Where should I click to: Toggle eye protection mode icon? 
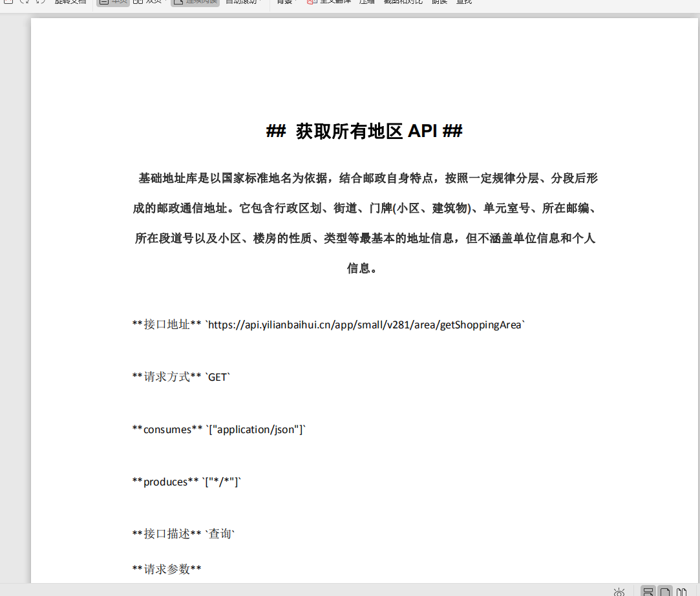(x=619, y=592)
